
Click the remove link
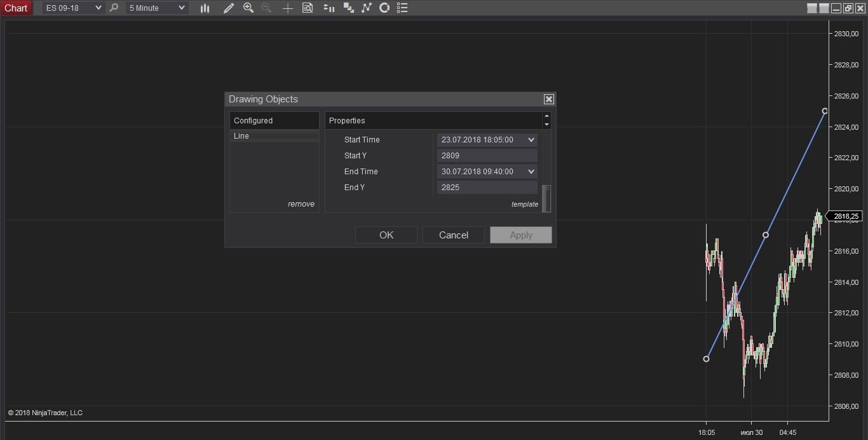tap(301, 204)
